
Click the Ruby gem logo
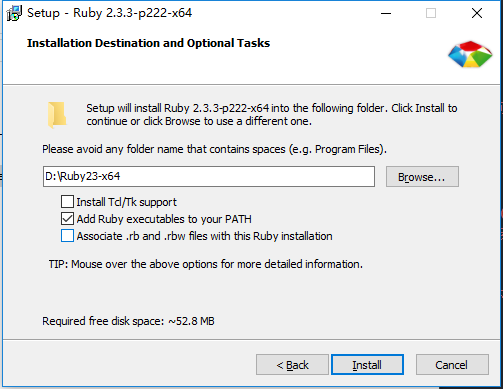click(x=470, y=54)
